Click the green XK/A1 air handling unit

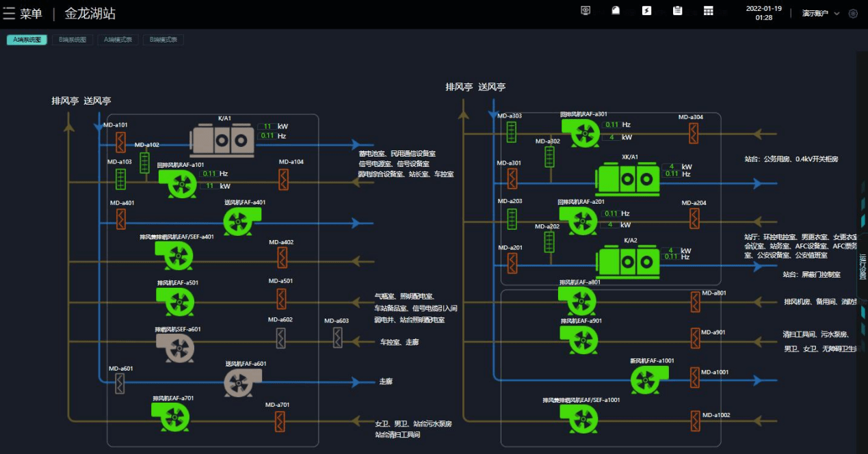[x=627, y=180]
